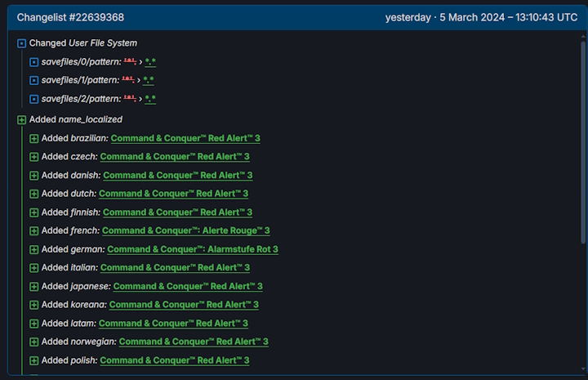The image size is (588, 380).
Task: Click the changed icon beside User File System
Action: click(22, 43)
